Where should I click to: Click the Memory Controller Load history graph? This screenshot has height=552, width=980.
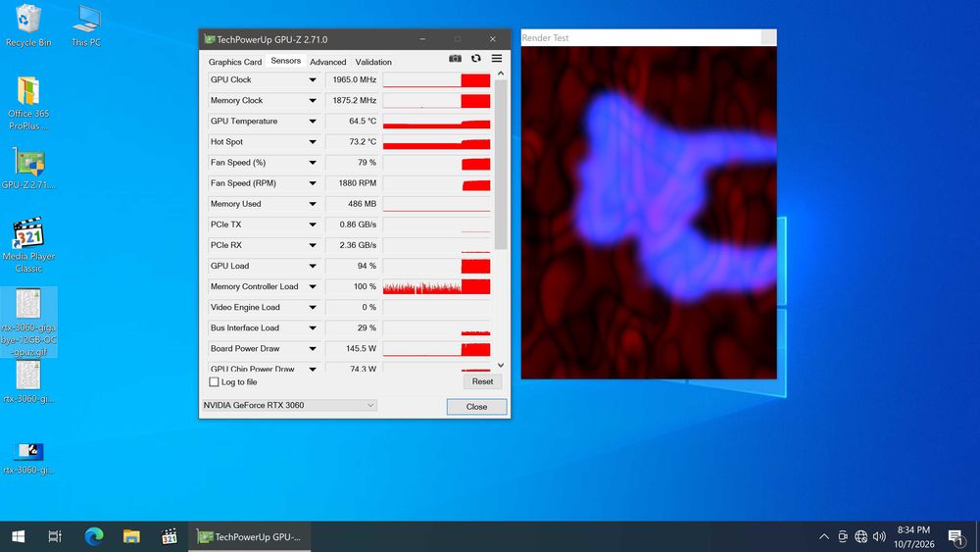pos(436,286)
